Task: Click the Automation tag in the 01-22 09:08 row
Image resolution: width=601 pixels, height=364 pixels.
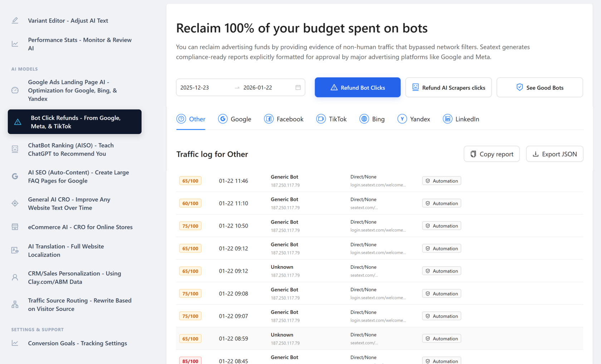Action: tap(441, 294)
